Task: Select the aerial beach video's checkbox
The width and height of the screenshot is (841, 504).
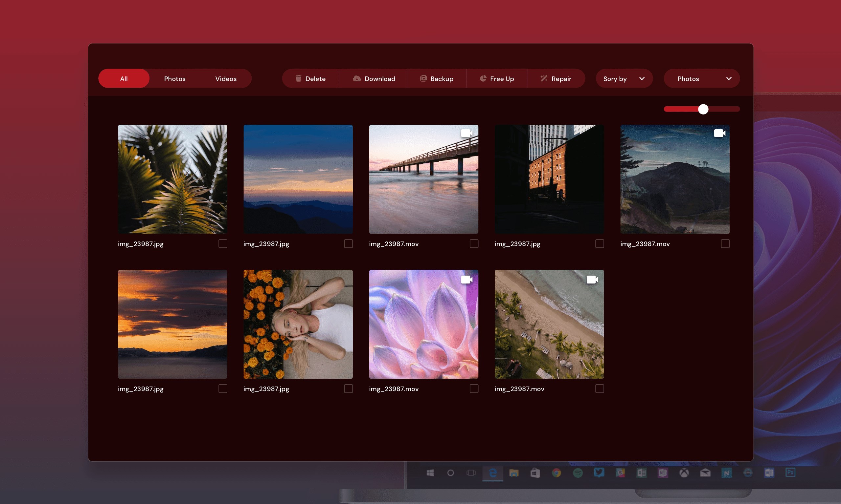Action: coord(599,388)
